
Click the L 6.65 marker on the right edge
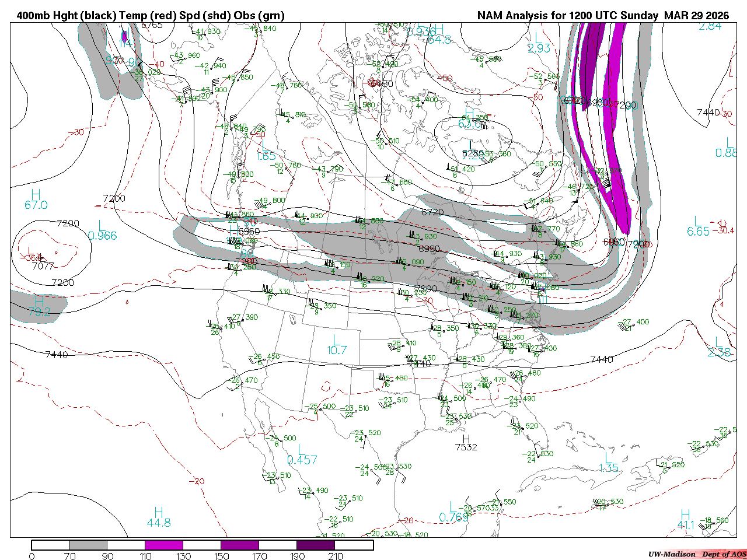click(x=698, y=226)
